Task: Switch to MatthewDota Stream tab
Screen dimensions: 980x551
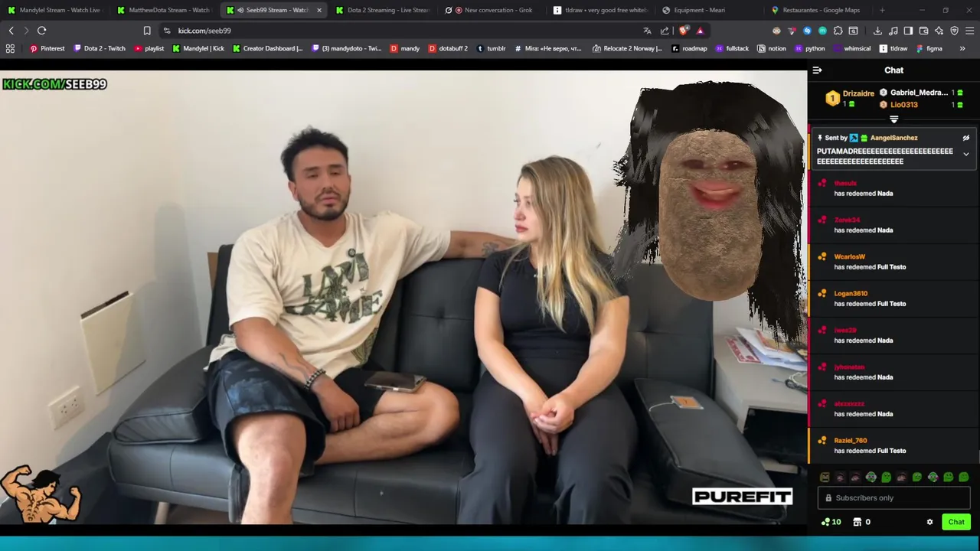Action: pyautogui.click(x=165, y=10)
